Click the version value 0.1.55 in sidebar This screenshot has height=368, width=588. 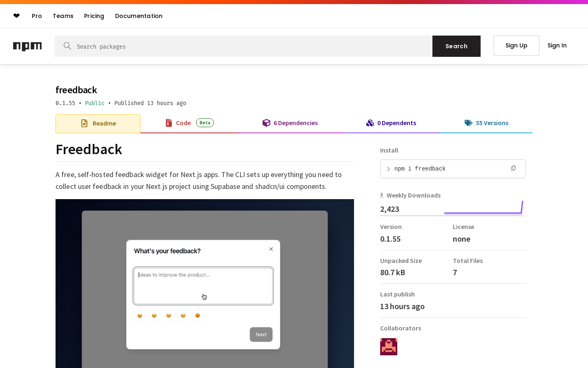click(390, 239)
